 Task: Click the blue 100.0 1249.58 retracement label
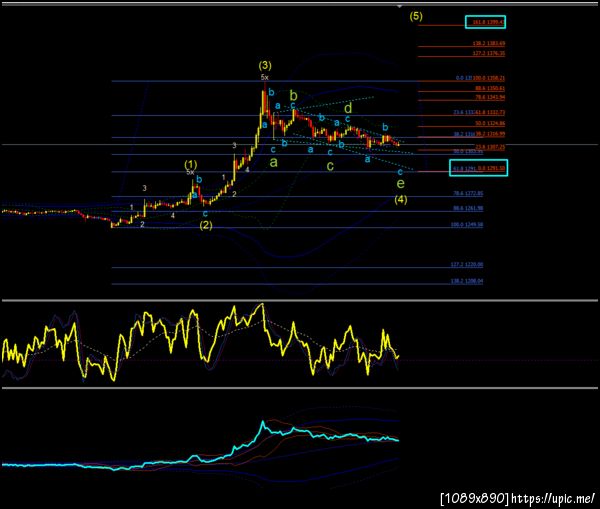pyautogui.click(x=467, y=225)
